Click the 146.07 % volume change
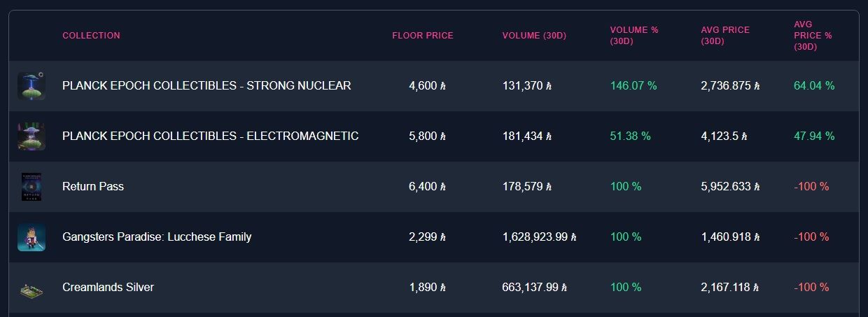 click(633, 86)
